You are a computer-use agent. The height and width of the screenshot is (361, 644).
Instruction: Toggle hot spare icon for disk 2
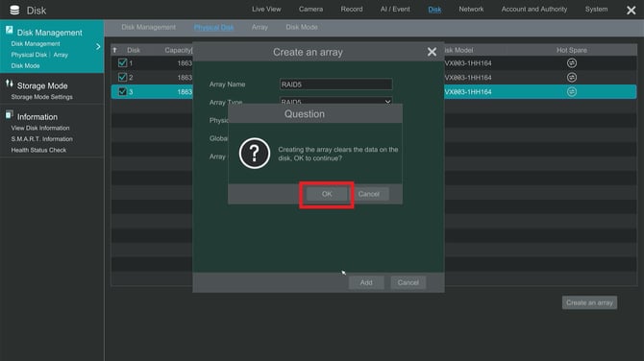click(x=571, y=77)
